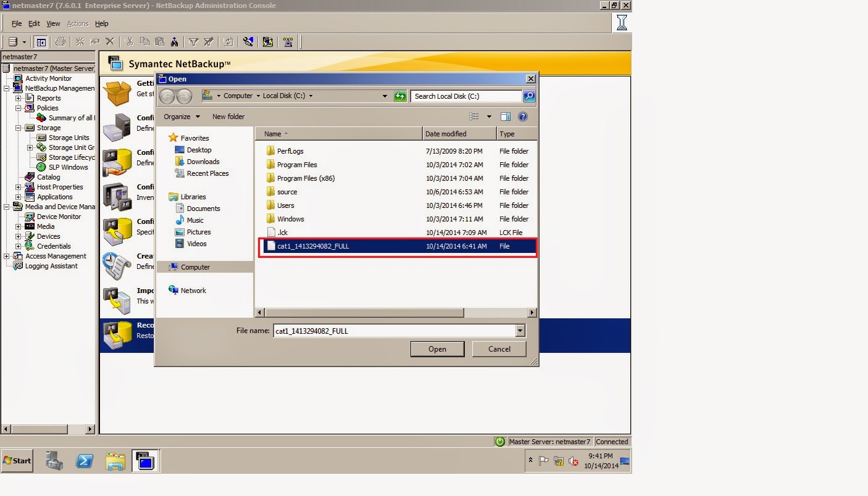Click the Paste toolbar icon
Viewport: 868px width, 496px height.
click(x=161, y=41)
